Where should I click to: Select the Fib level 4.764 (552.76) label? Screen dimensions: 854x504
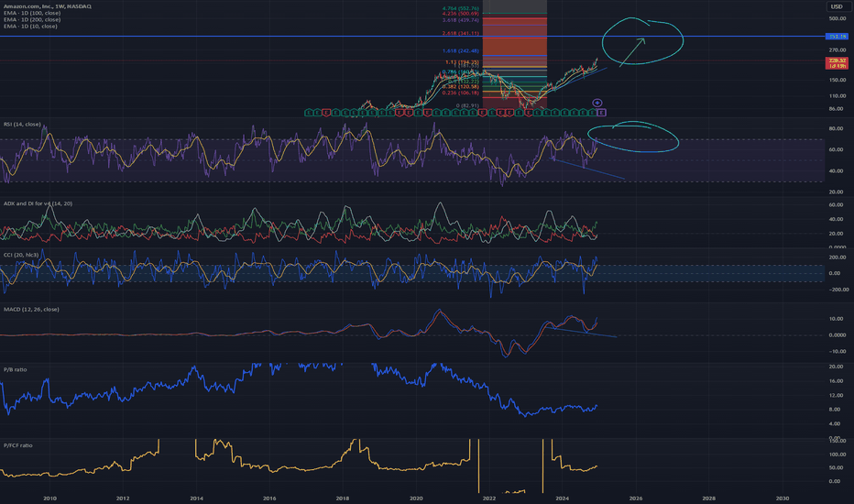[461, 9]
